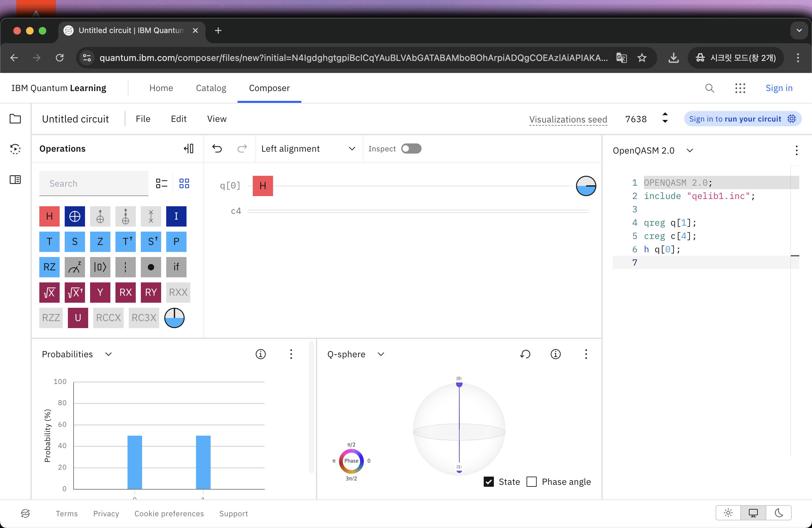Open the Home tab

point(161,88)
